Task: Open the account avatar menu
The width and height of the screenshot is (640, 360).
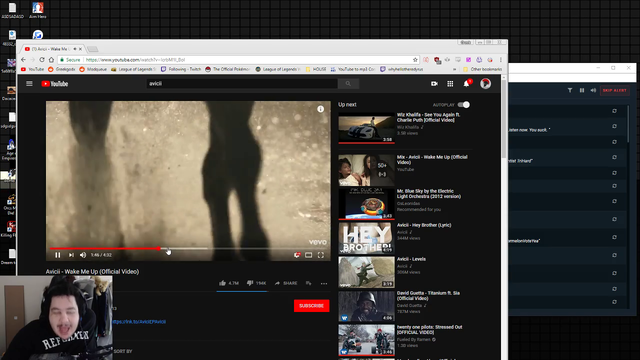Action: pos(485,84)
